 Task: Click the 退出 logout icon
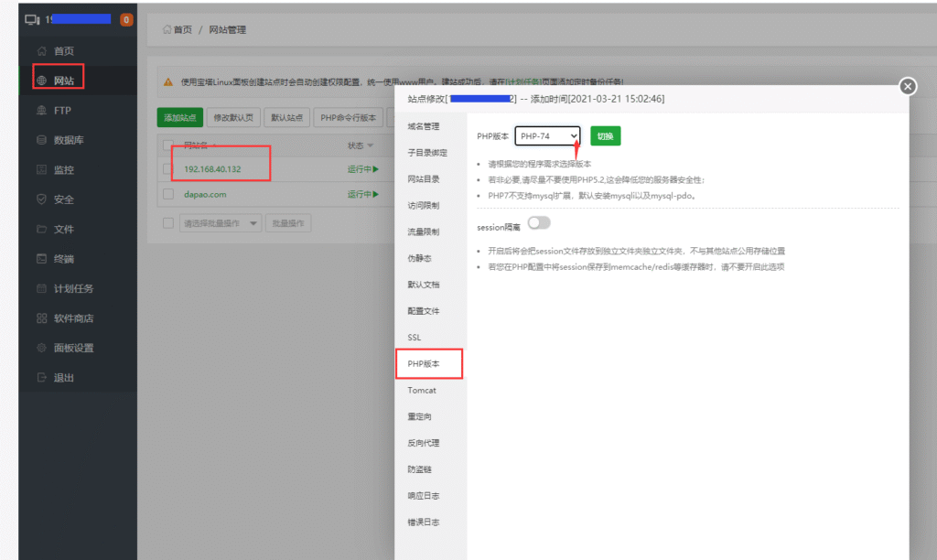pyautogui.click(x=41, y=378)
